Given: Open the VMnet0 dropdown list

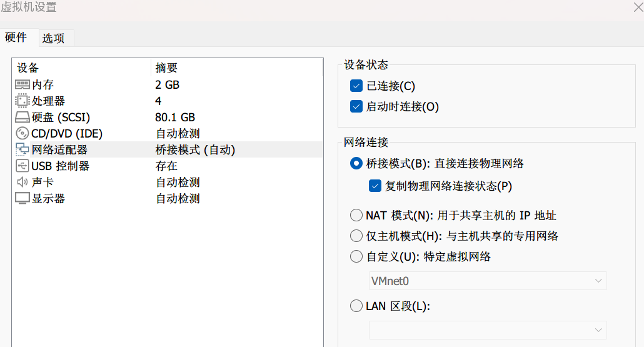Looking at the screenshot, I should tap(488, 281).
